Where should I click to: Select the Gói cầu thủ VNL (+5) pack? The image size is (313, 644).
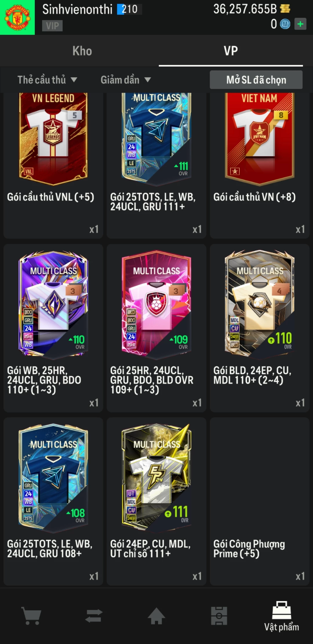[53, 165]
